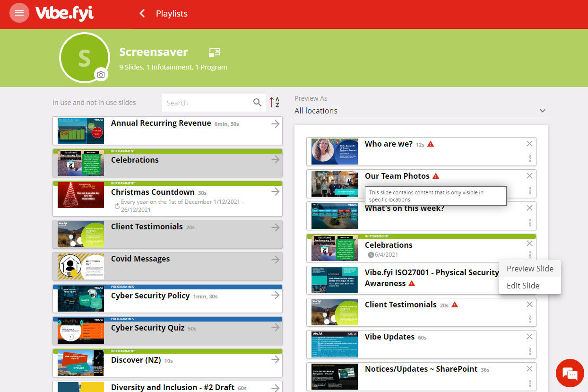Remove Who are we? slide from playlist

pyautogui.click(x=529, y=144)
